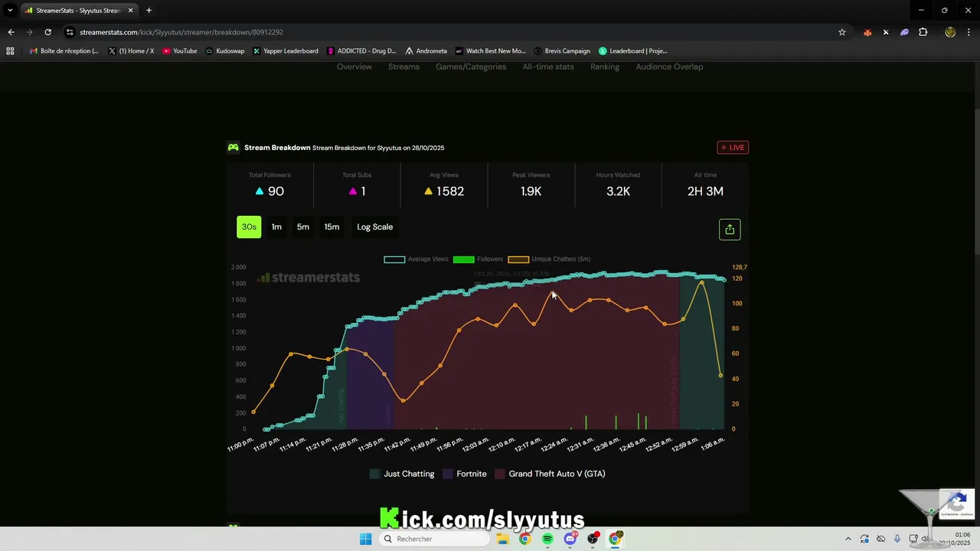
Task: Select the 5m interval button
Action: [303, 227]
